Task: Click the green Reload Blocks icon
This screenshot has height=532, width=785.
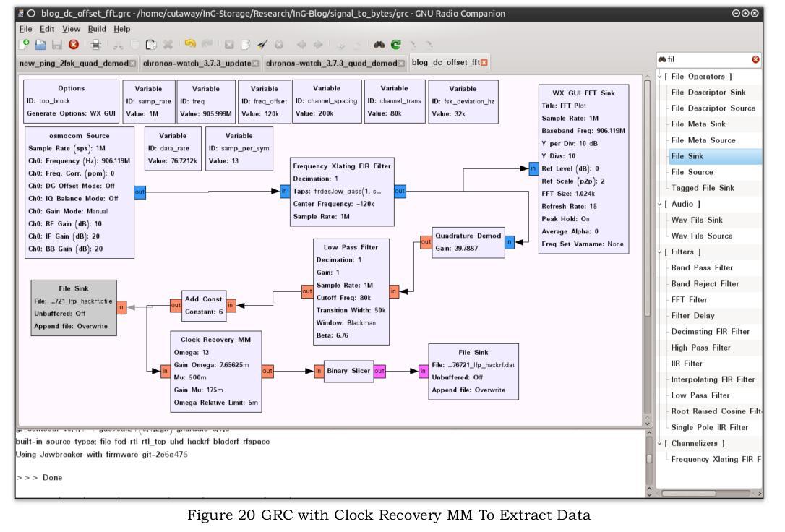Action: (x=394, y=44)
